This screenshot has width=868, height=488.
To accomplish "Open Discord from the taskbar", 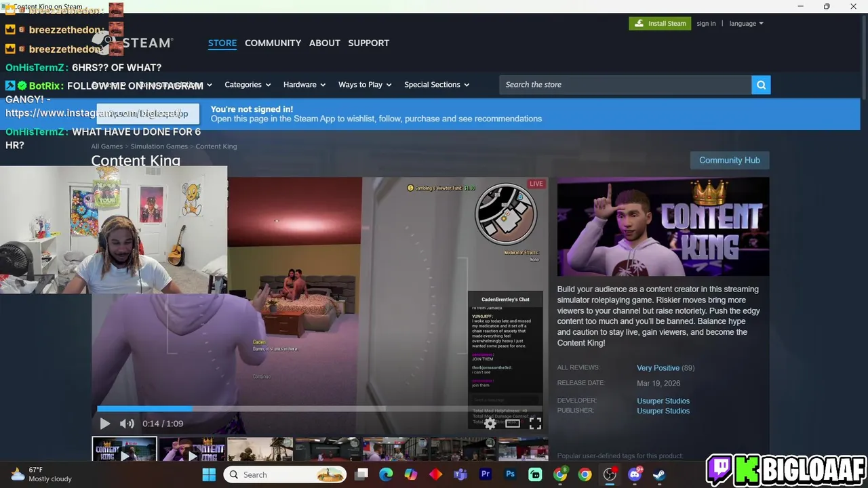I will (635, 474).
